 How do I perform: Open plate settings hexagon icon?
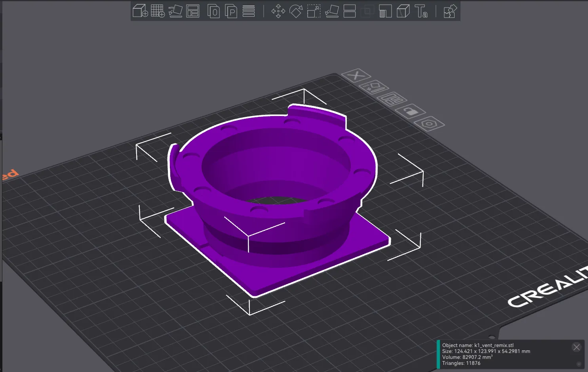tap(429, 124)
